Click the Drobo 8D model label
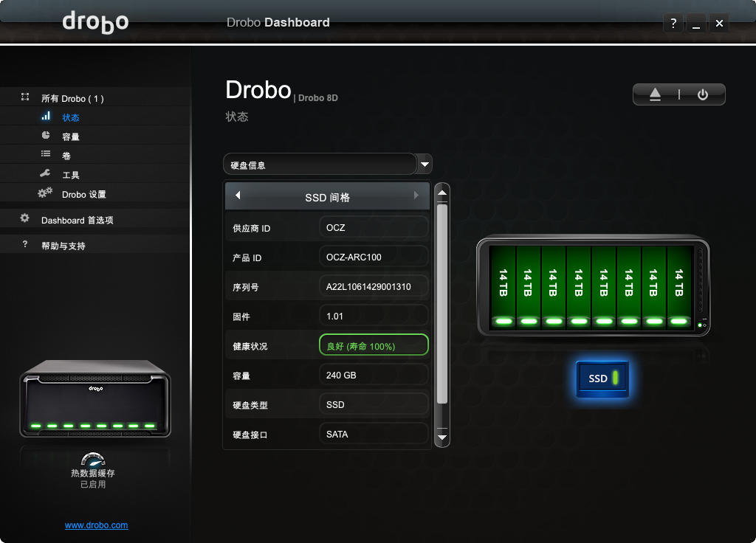 click(x=317, y=98)
